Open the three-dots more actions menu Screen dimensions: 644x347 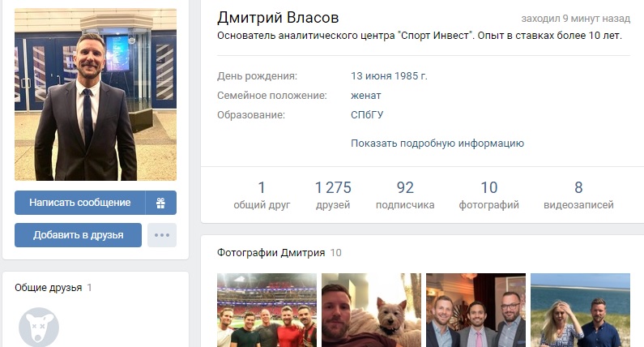click(x=162, y=235)
